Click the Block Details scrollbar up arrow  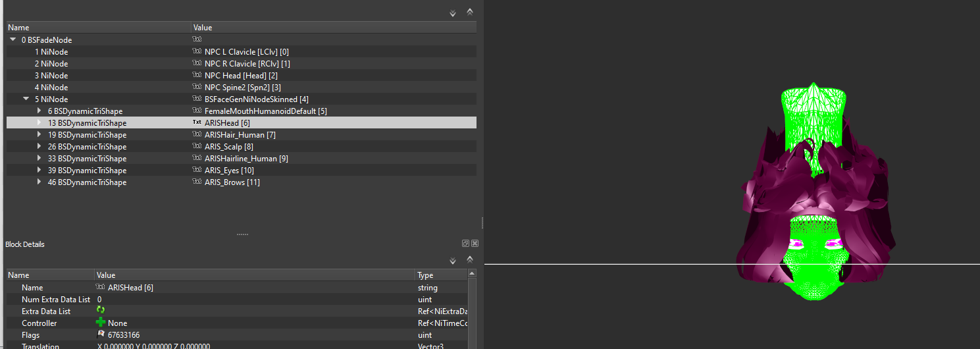click(x=472, y=274)
